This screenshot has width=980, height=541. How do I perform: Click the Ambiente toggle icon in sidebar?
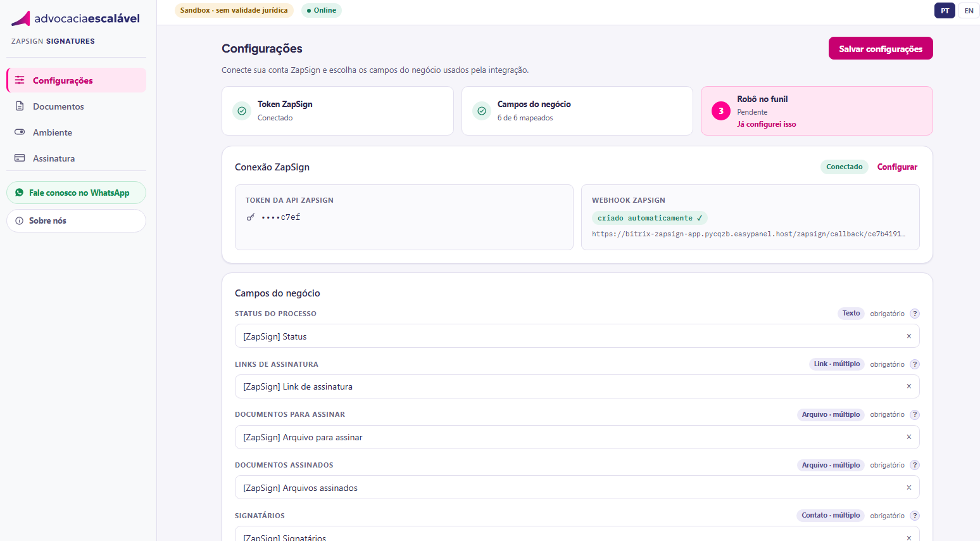[x=20, y=132]
